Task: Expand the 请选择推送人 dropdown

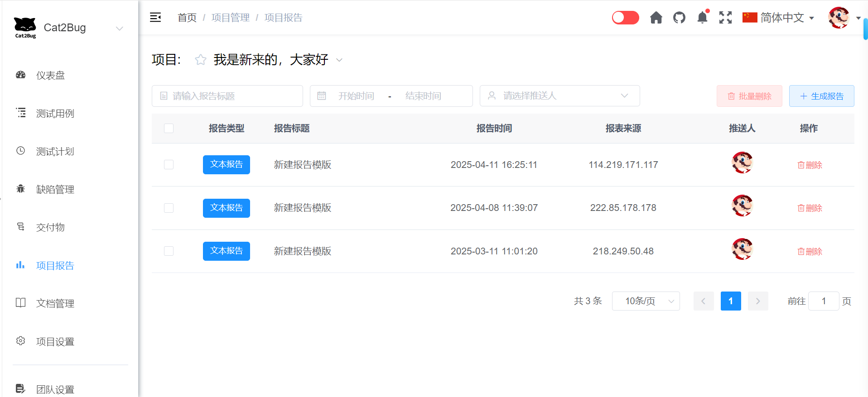Action: tap(559, 96)
